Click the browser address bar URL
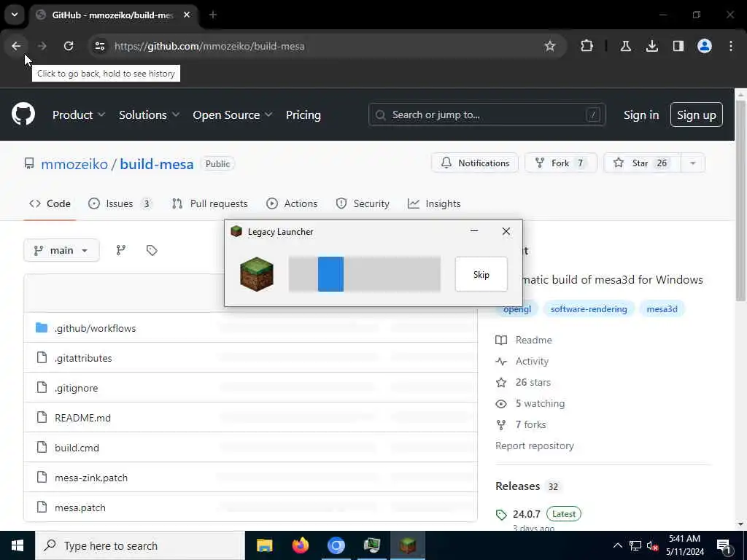This screenshot has width=747, height=560. point(209,46)
